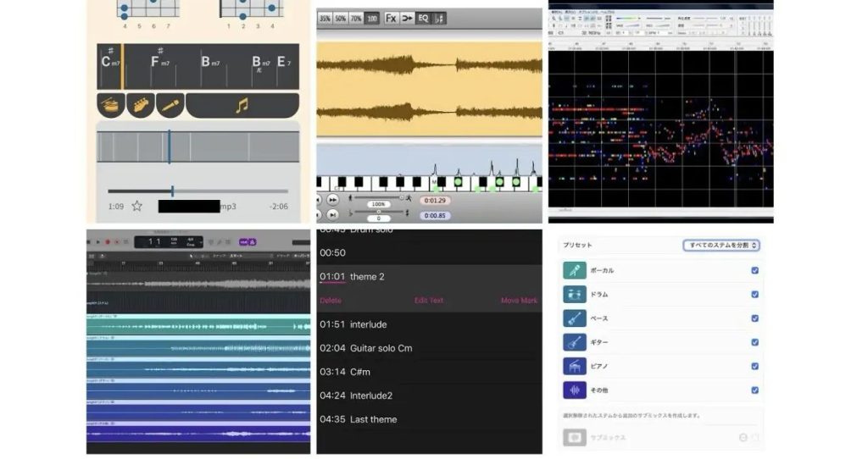Select the microphone icon in chord panel
This screenshot has width=868, height=459.
click(170, 106)
